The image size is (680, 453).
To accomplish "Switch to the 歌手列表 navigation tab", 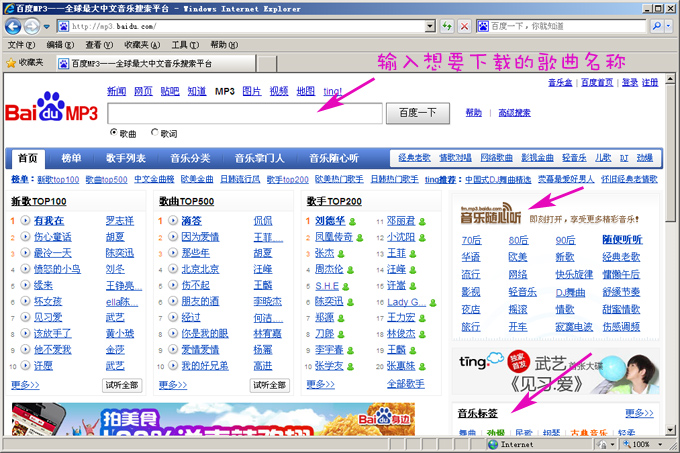I will [x=126, y=158].
